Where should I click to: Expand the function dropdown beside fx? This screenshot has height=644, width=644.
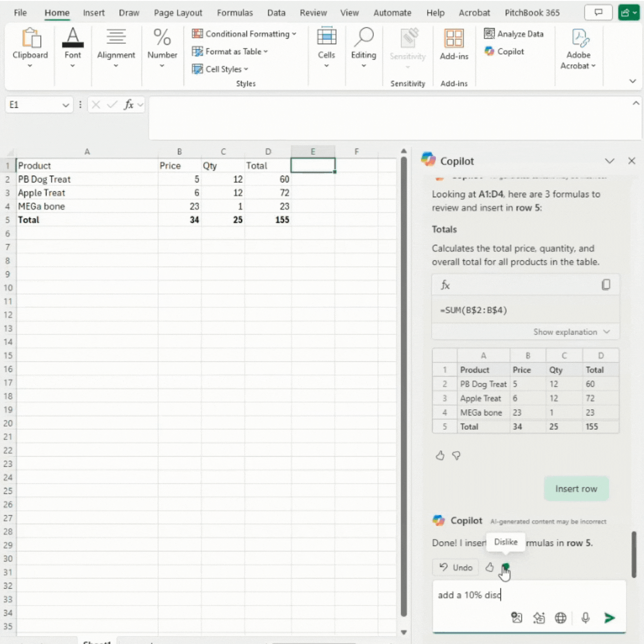pos(140,105)
